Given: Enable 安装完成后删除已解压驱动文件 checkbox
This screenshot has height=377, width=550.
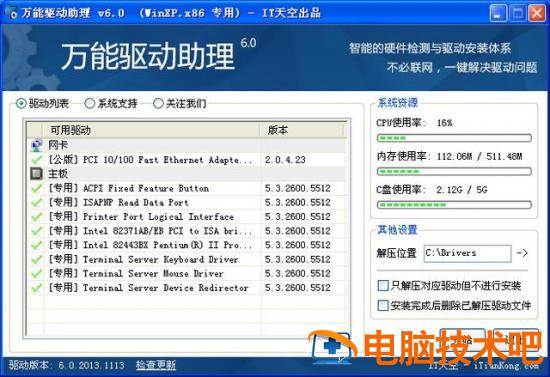Looking at the screenshot, I should [x=383, y=305].
